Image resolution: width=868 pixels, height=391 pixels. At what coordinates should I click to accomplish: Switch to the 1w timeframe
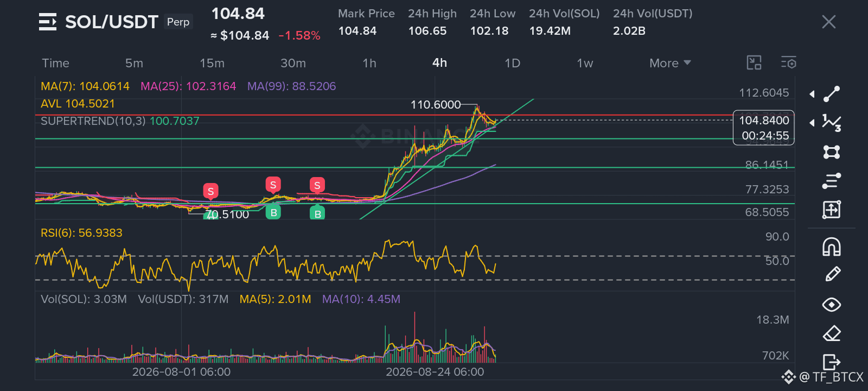(585, 63)
